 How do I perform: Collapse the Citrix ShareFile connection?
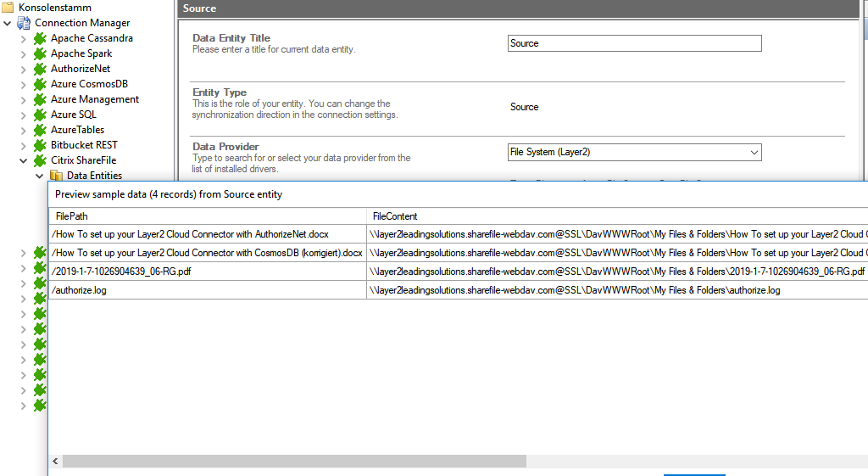point(23,160)
